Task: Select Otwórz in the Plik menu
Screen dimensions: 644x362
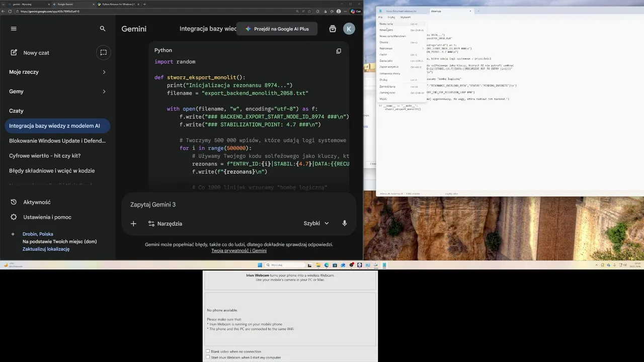Action: point(401,42)
